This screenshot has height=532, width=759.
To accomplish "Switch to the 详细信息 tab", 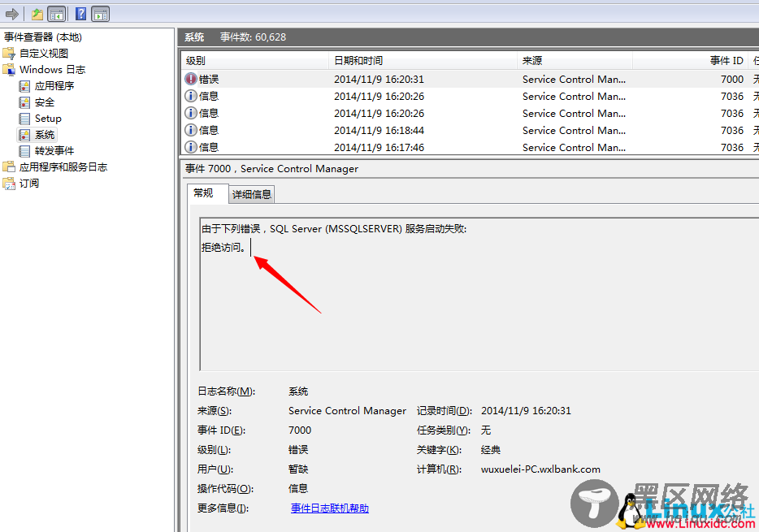I will point(252,194).
